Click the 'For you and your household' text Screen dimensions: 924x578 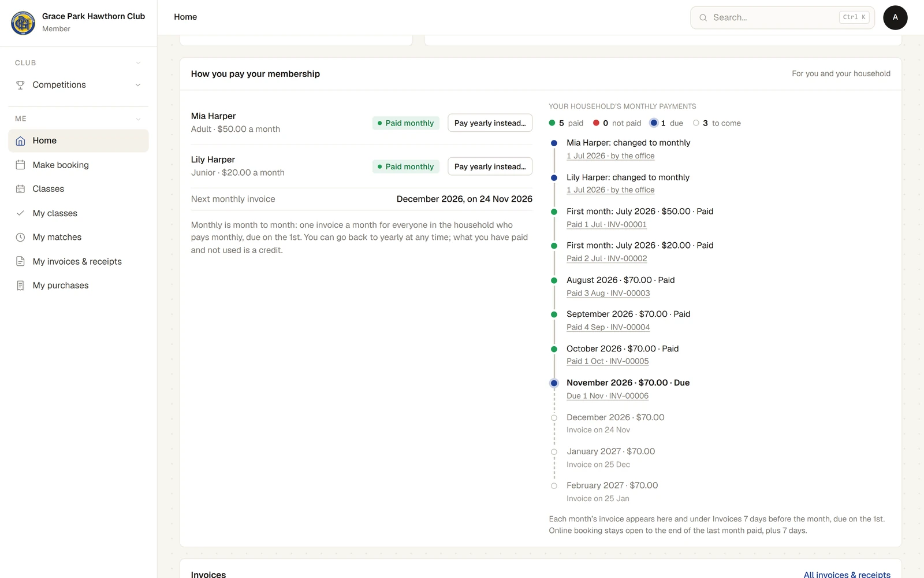click(x=841, y=74)
